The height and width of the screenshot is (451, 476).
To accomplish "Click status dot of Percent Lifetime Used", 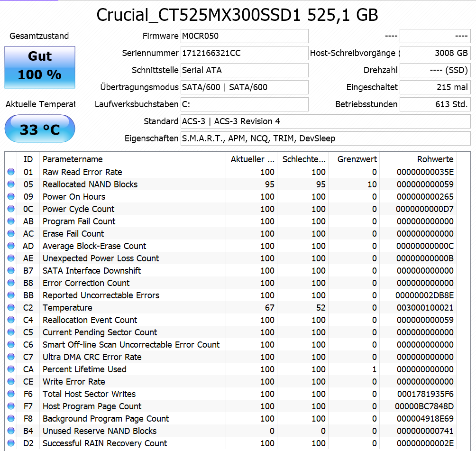I will click(x=11, y=369).
